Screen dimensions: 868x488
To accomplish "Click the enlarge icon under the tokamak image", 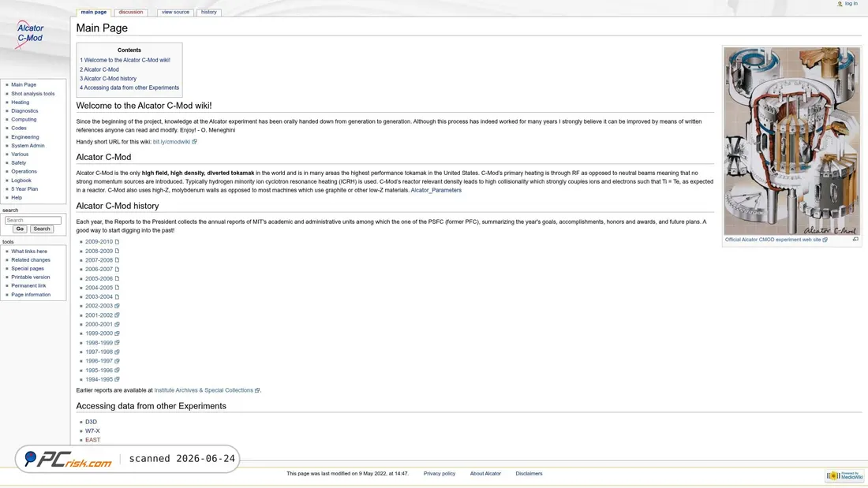I will click(x=855, y=240).
